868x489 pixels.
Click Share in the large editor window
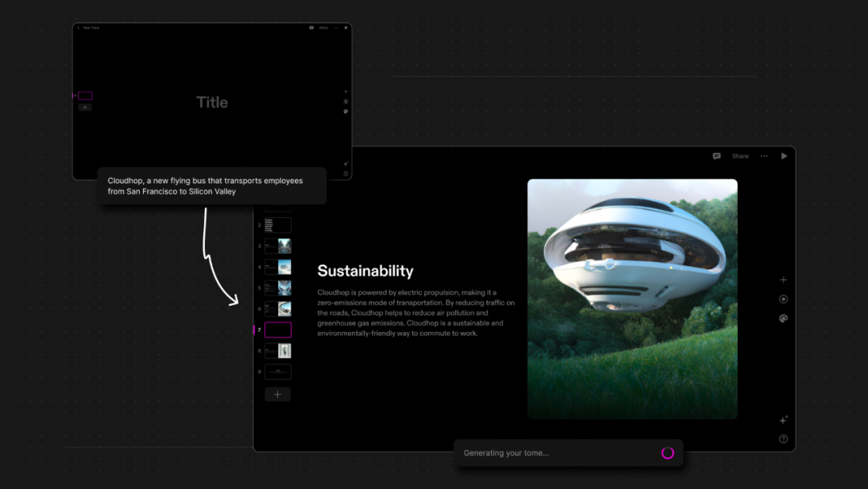tap(740, 156)
